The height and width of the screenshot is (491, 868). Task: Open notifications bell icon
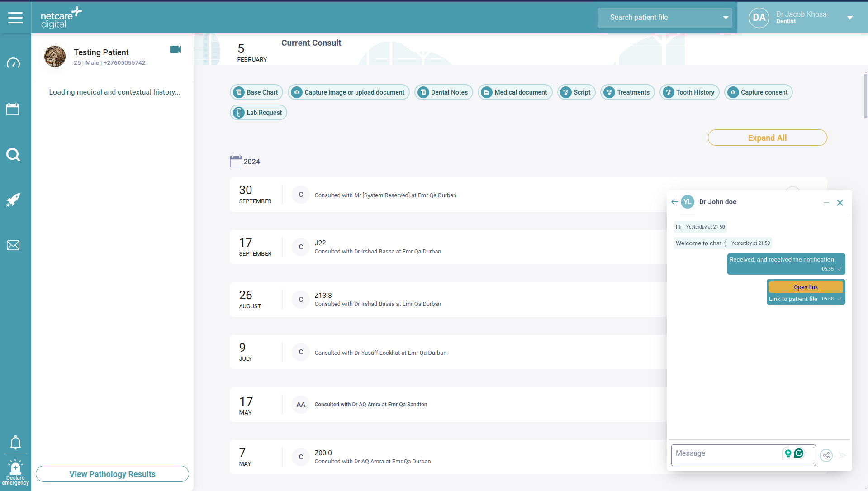pyautogui.click(x=15, y=442)
